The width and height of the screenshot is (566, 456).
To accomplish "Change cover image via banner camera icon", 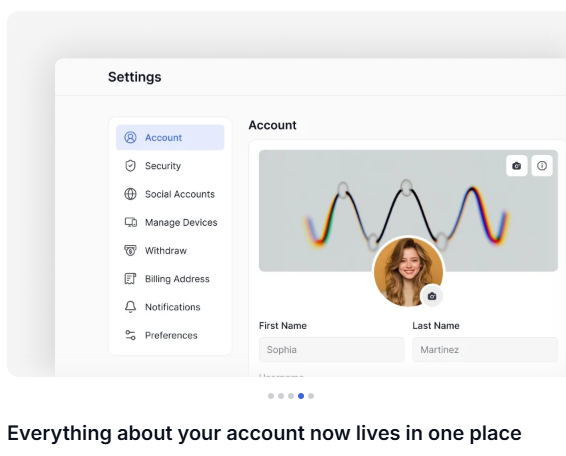I will click(x=517, y=166).
